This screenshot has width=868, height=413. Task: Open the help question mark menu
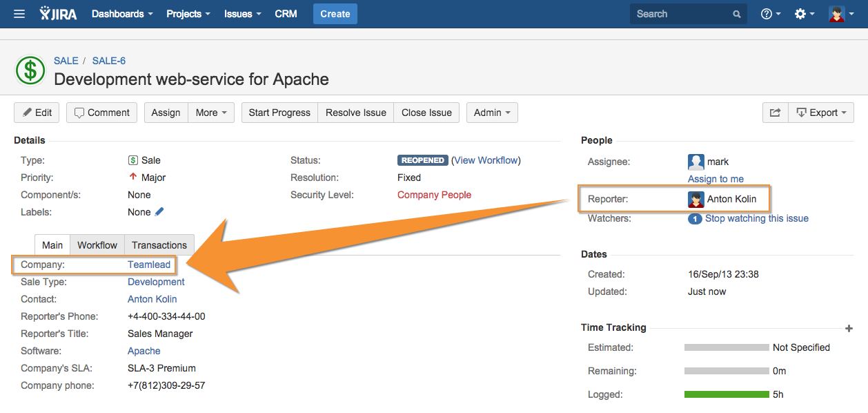770,14
